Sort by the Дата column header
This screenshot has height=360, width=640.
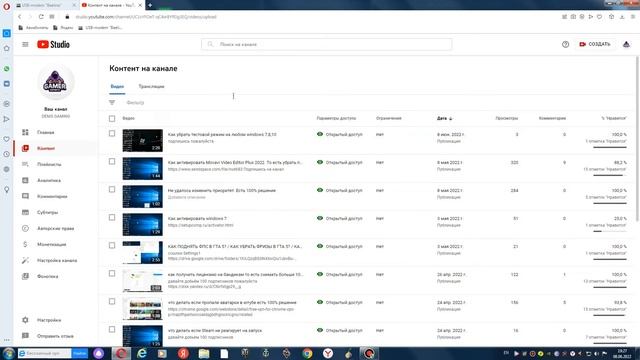click(444, 118)
